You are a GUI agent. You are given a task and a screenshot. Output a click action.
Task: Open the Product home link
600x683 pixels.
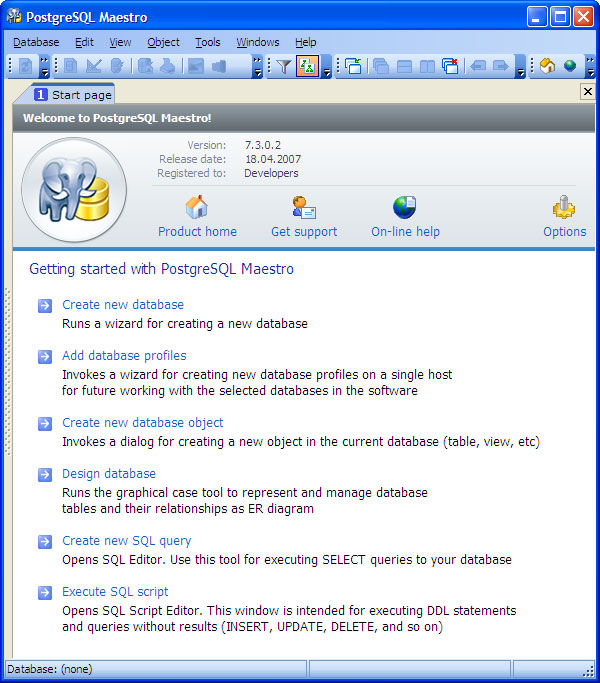click(197, 231)
